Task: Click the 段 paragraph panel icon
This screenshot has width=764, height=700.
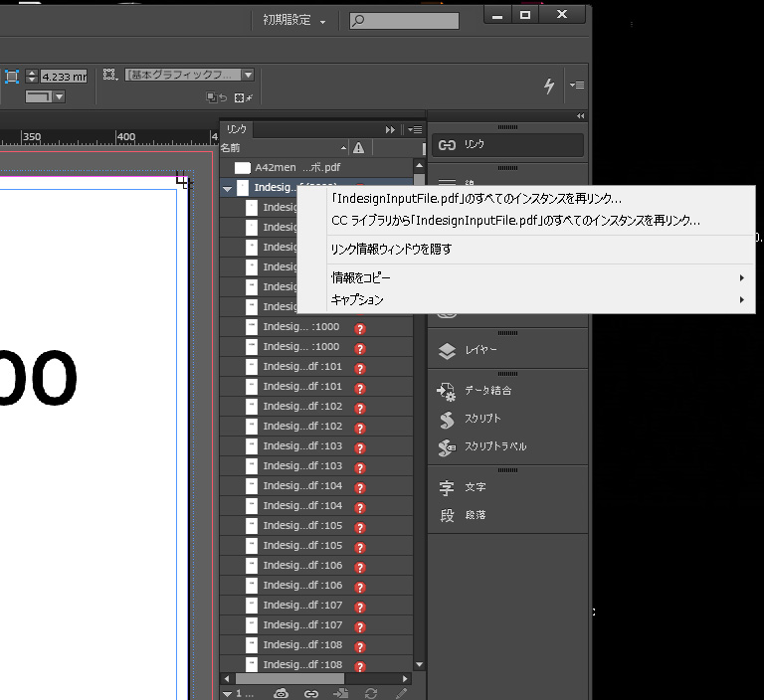Action: (x=447, y=515)
